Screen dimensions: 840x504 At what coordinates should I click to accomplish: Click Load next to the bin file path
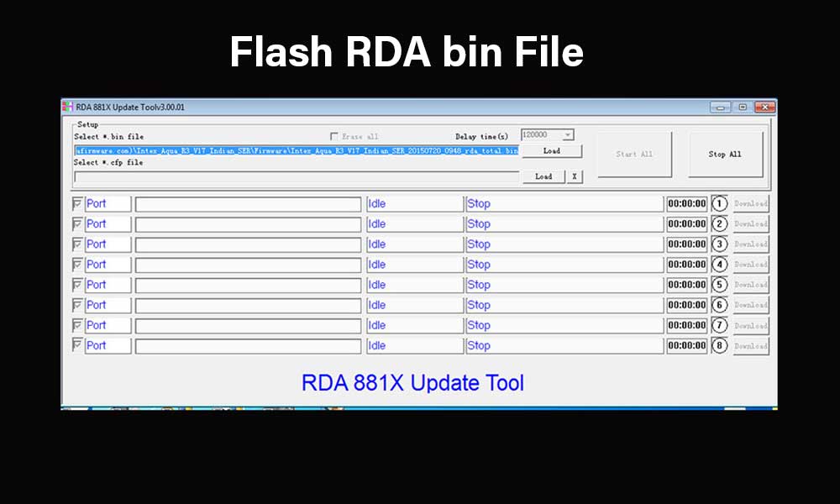click(552, 151)
